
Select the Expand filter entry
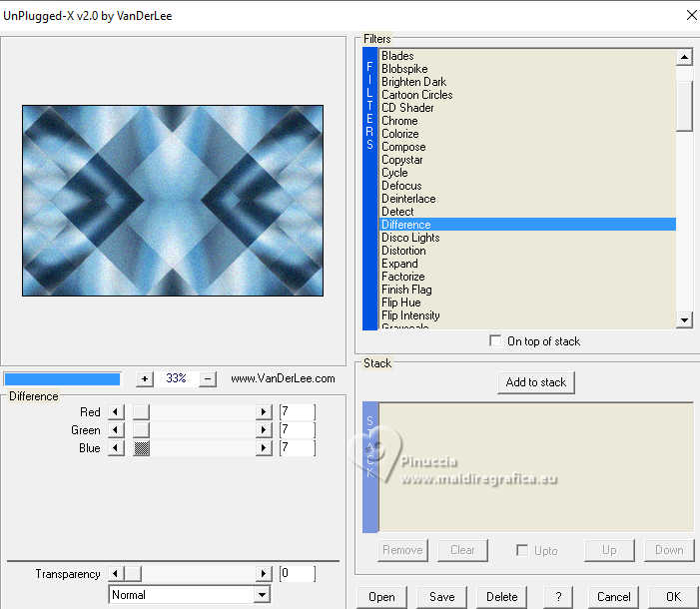tap(527, 263)
